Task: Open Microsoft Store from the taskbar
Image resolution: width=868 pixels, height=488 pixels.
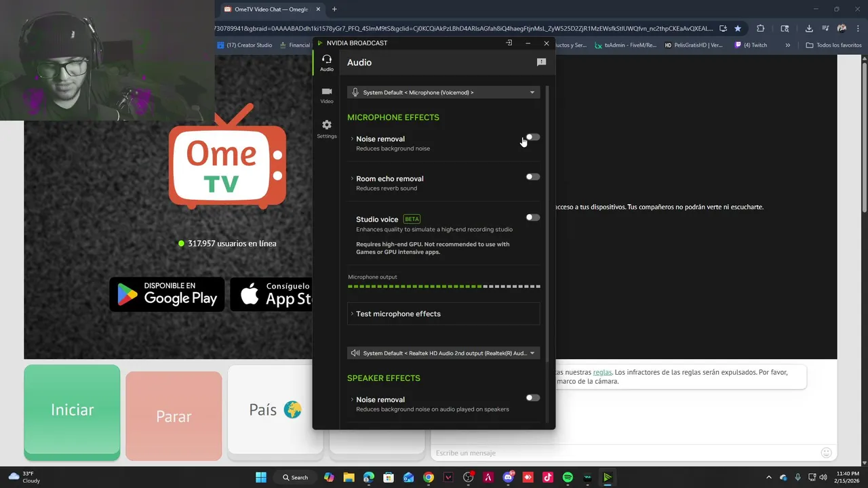Action: pos(389,477)
